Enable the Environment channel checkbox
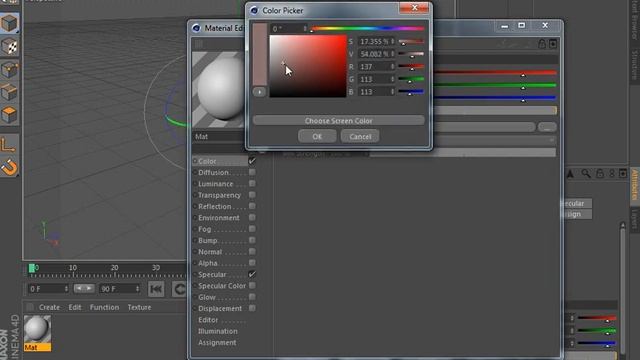This screenshot has height=360, width=640. point(252,218)
